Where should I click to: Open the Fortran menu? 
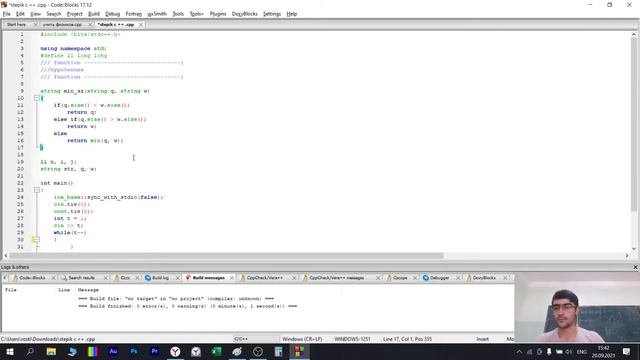tap(133, 14)
